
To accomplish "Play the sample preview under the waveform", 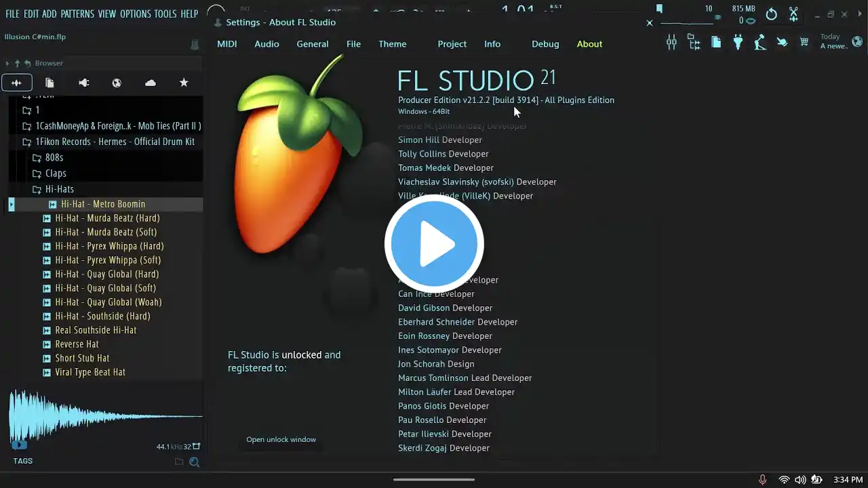I will pos(19,445).
